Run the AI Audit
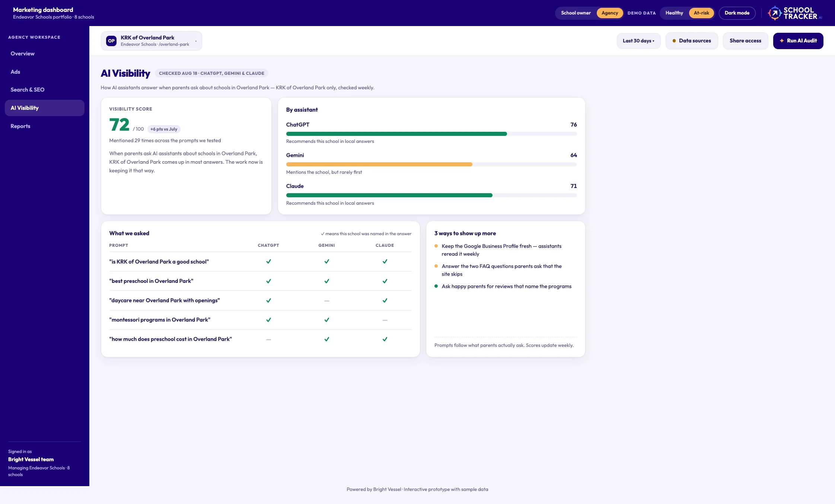 pyautogui.click(x=798, y=41)
